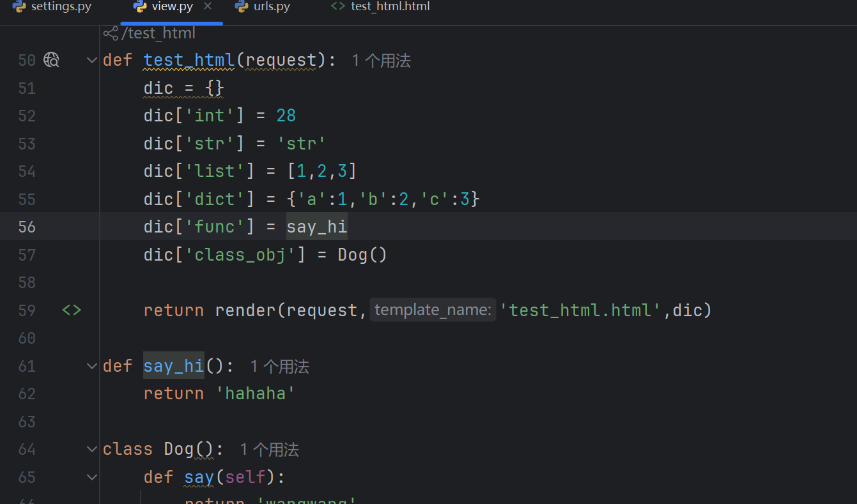Image resolution: width=857 pixels, height=504 pixels.
Task: Close the view.py editor tab
Action: (x=207, y=7)
